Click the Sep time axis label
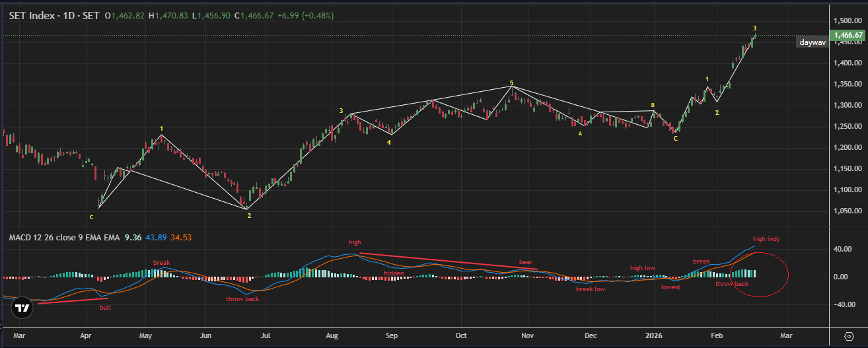The height and width of the screenshot is (348, 868). pyautogui.click(x=392, y=336)
